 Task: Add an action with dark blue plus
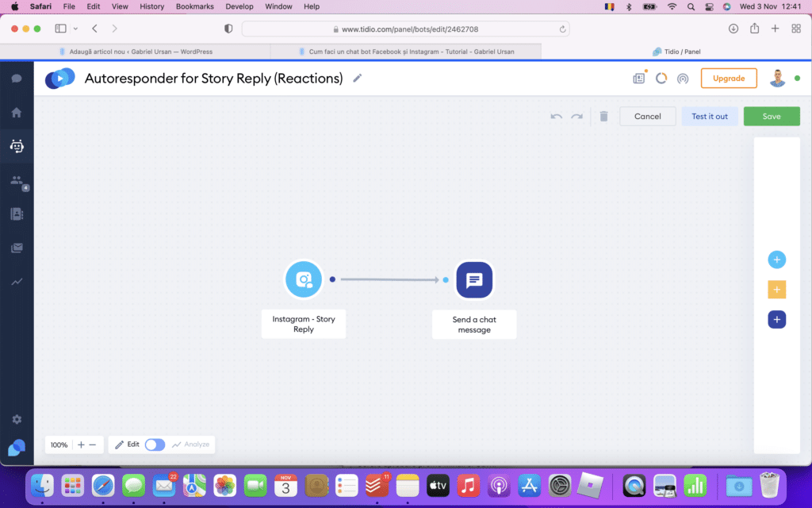[x=777, y=320]
